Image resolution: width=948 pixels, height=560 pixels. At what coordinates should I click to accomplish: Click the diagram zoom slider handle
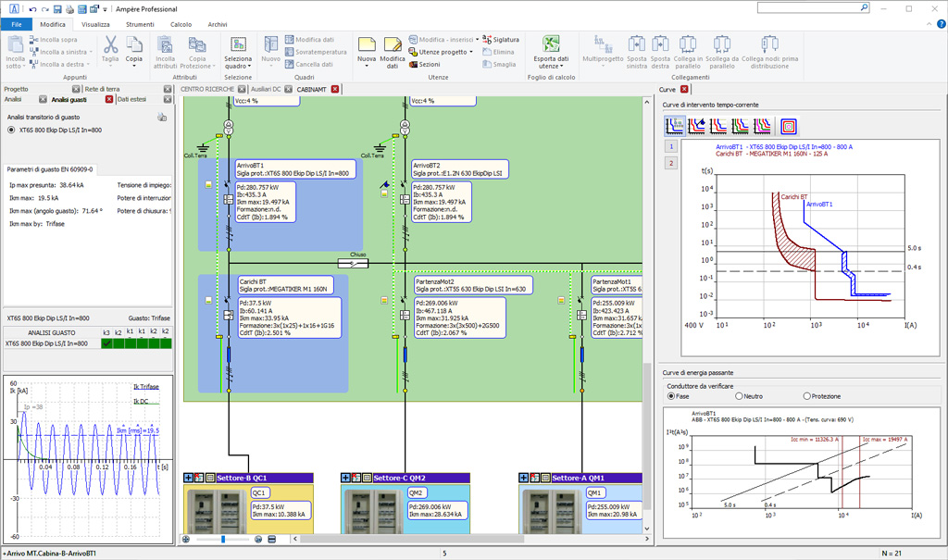tap(223, 539)
